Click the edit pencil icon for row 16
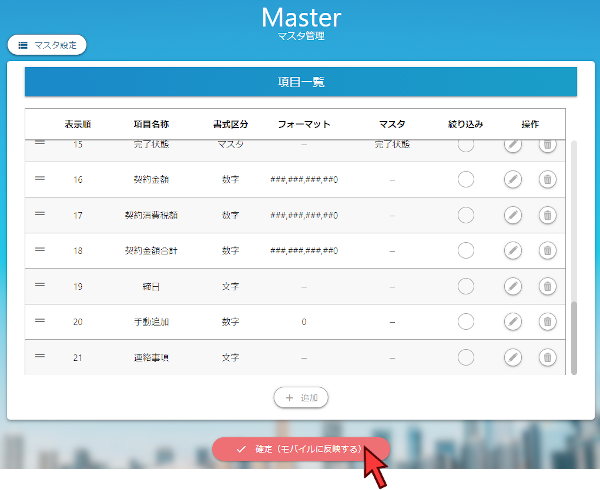 [x=512, y=180]
